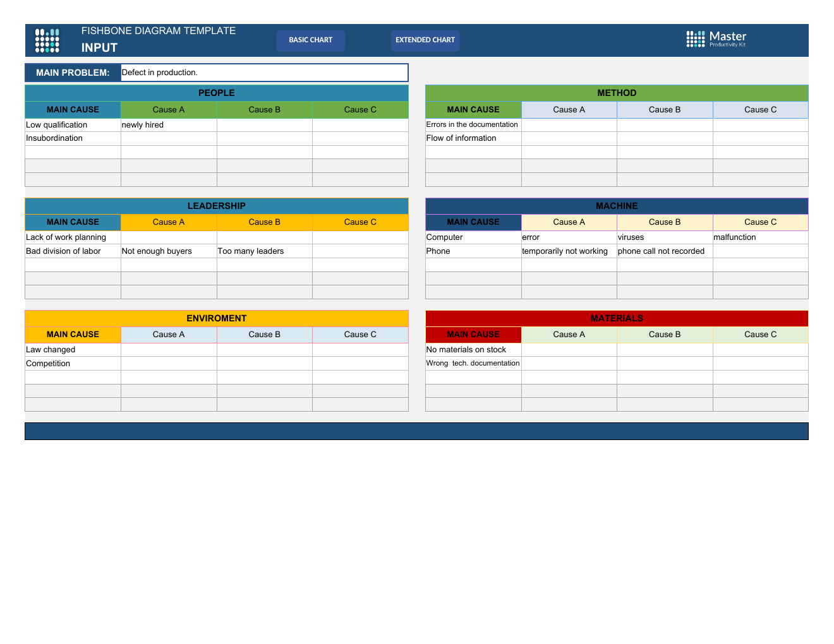
Task: Select the 'Flow of information' cell
Action: click(473, 138)
